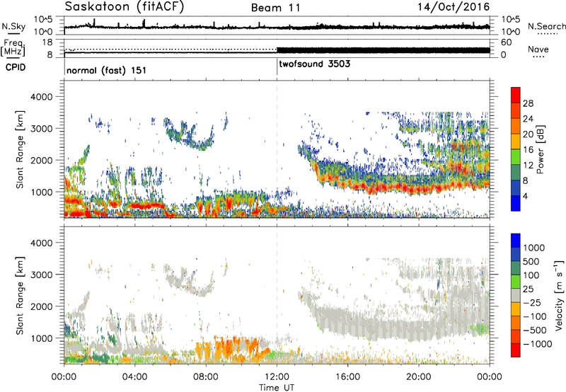The image size is (566, 392).
Task: Click the 20:00 time tick label
Action: point(418,377)
